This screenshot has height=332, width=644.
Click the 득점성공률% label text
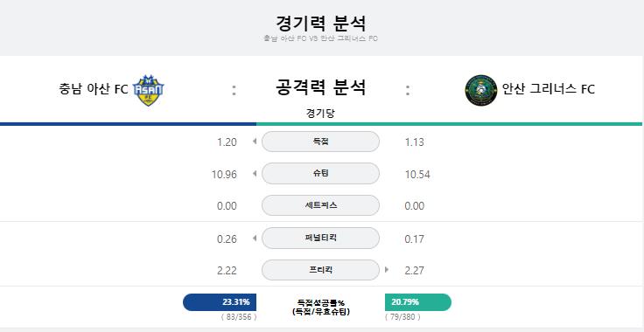tap(321, 303)
